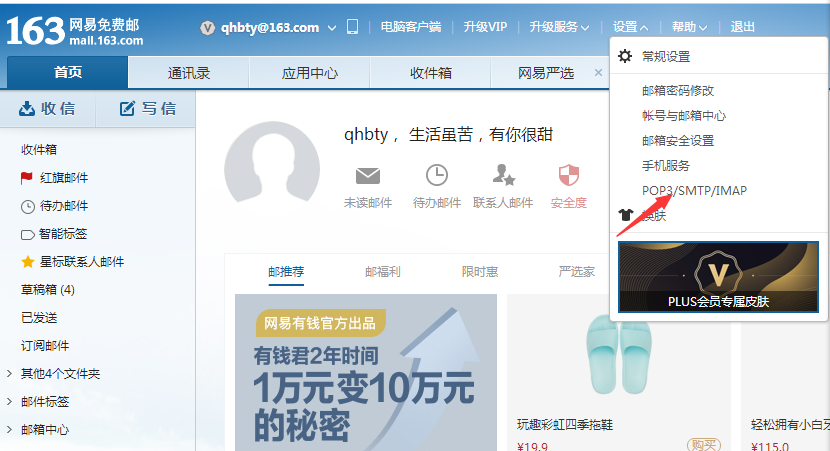Click the 写信 compose mail button
The width and height of the screenshot is (830, 451).
coord(147,109)
